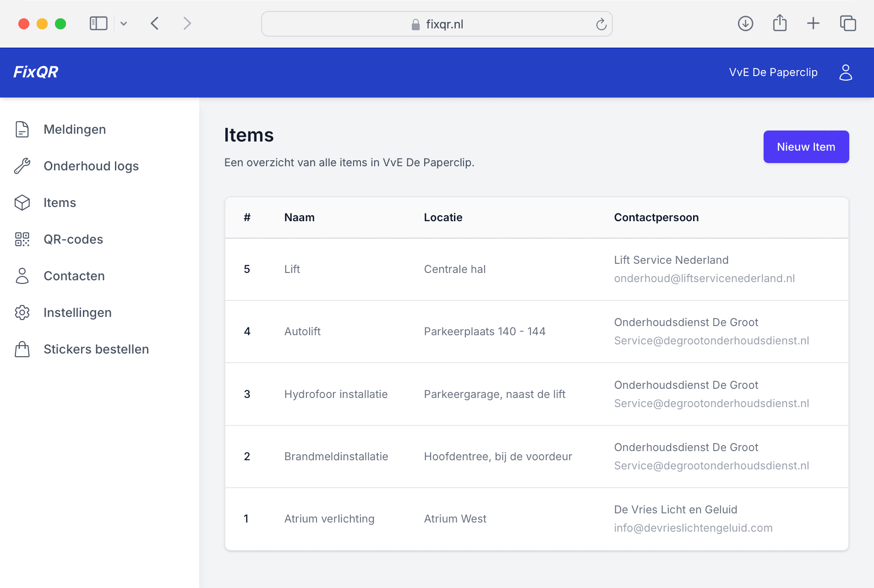
Task: Click the Centrale hal location
Action: (455, 269)
